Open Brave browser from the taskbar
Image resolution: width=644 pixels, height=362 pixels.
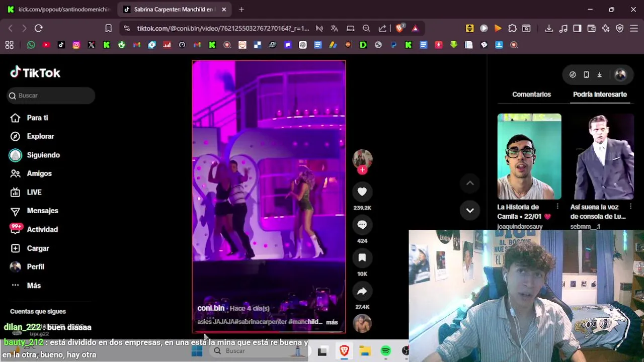click(344, 351)
